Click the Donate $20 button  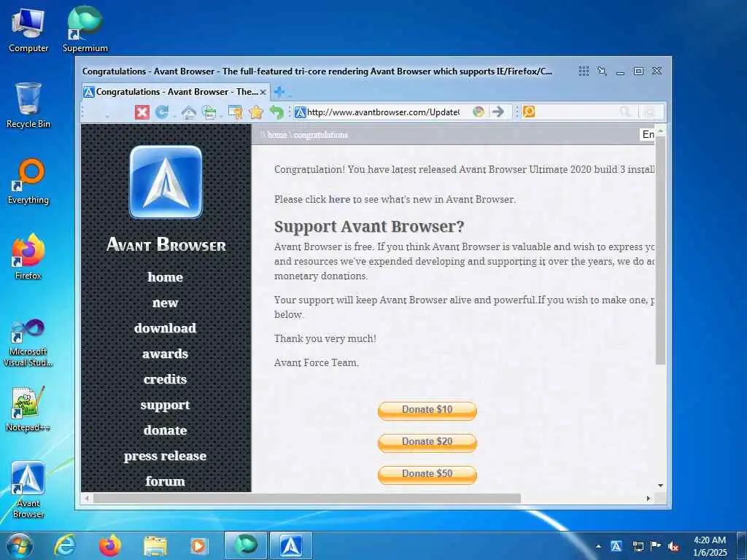click(x=427, y=443)
